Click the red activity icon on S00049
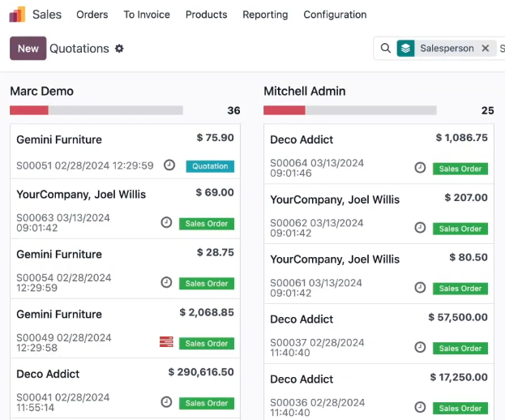Viewport: 505px width, 420px height. click(166, 341)
